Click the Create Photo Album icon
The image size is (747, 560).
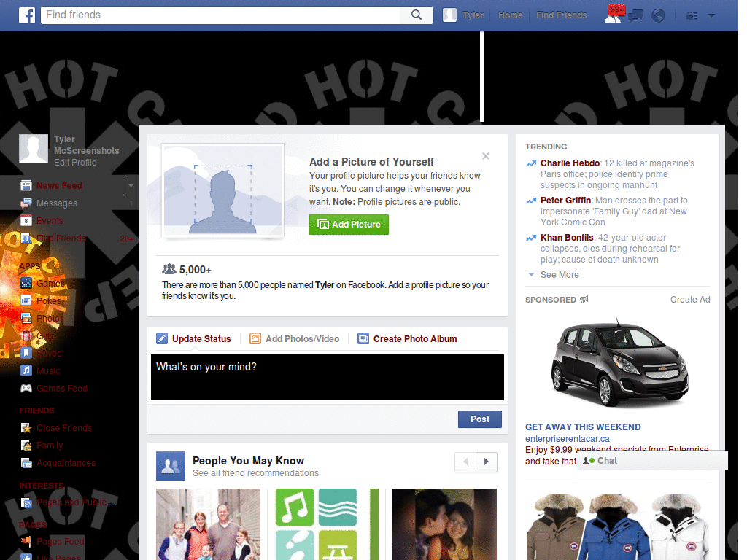pyautogui.click(x=363, y=338)
